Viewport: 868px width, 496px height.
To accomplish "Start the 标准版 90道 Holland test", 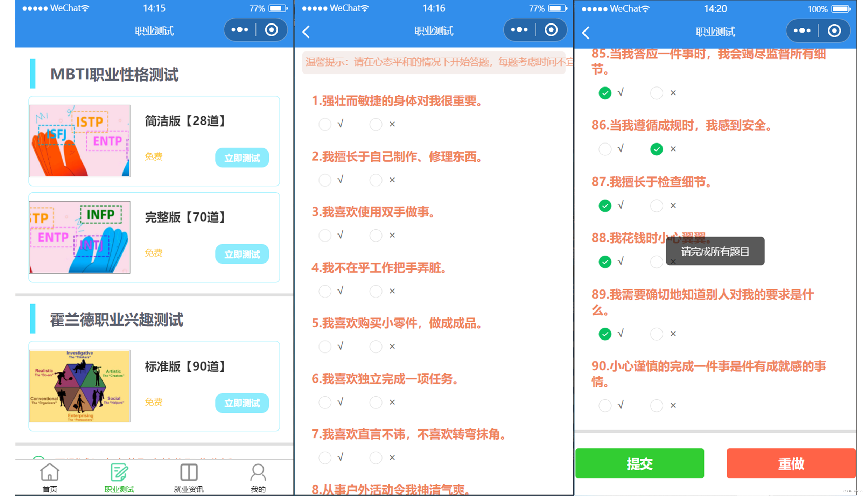I will pos(242,403).
